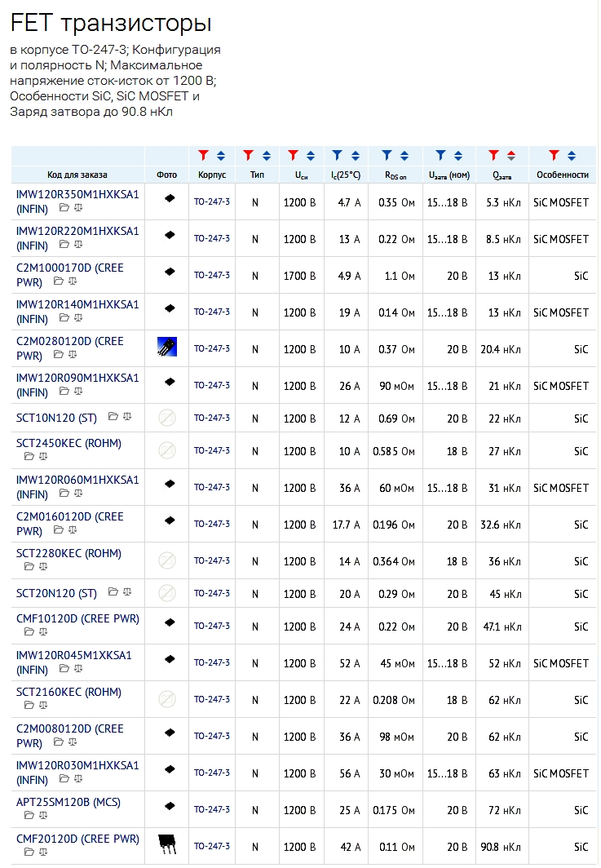Click compare scales icon for SCT2280KEC (ROHM)
Image resolution: width=601 pixels, height=868 pixels.
[x=43, y=566]
